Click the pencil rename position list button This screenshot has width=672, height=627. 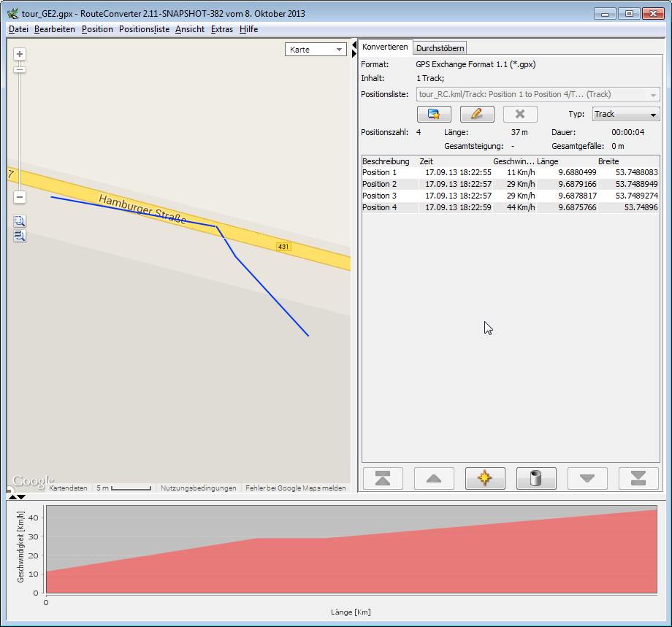(477, 114)
